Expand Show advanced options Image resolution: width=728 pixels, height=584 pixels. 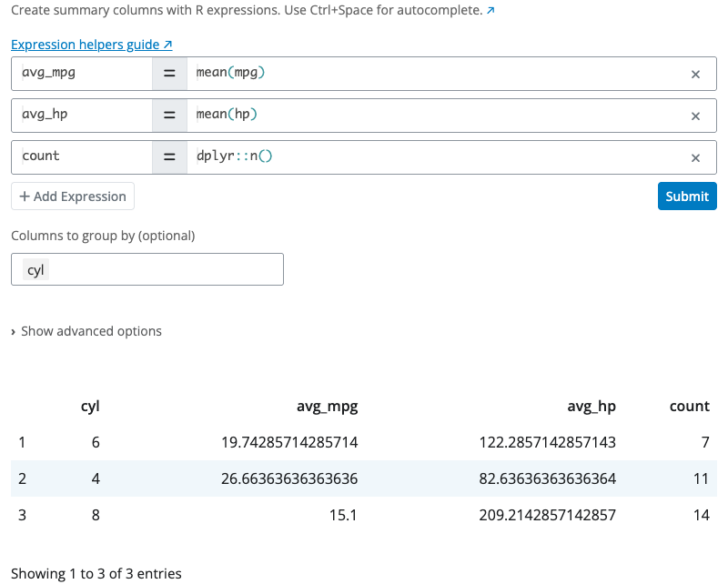click(91, 330)
